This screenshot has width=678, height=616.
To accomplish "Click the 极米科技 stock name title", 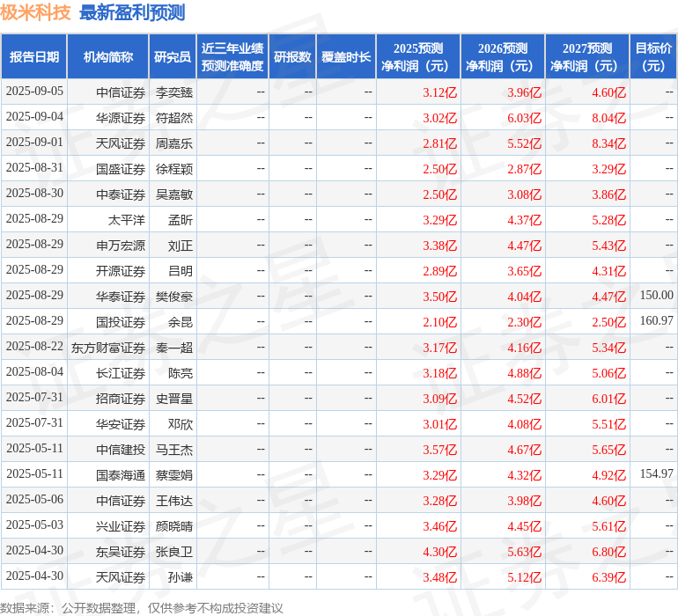I will (36, 13).
